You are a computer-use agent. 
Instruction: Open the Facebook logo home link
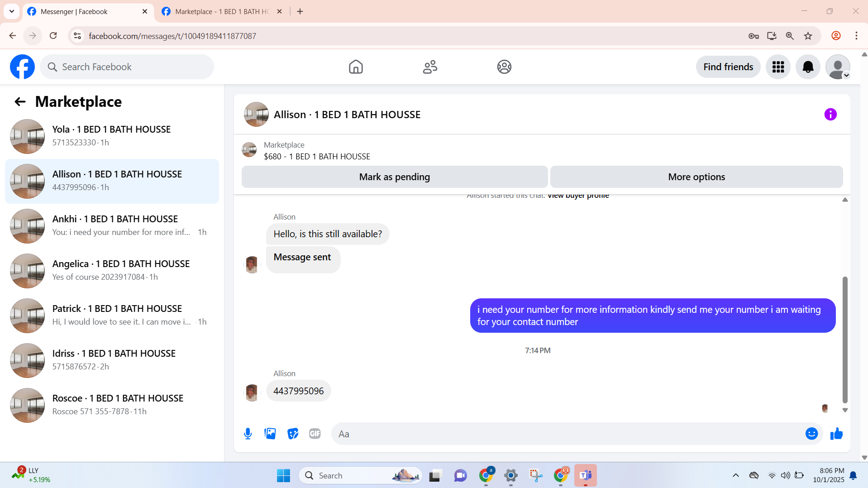pyautogui.click(x=22, y=67)
